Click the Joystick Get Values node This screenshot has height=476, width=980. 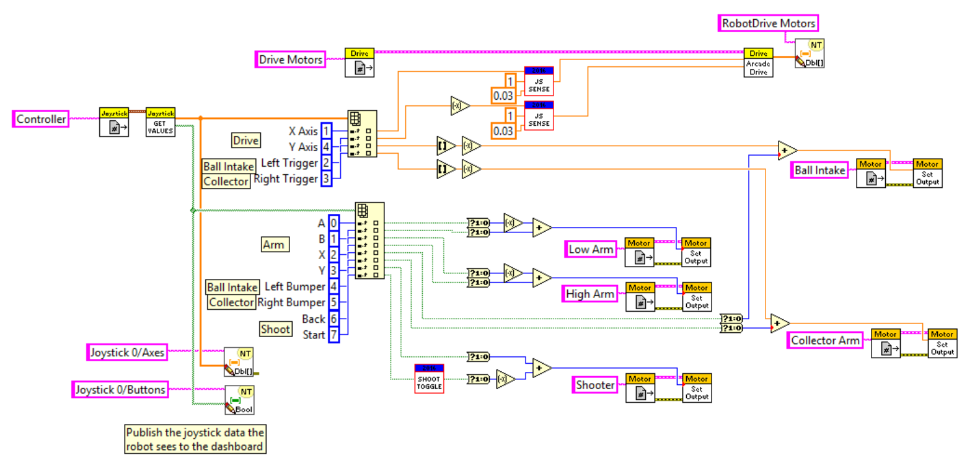tap(160, 122)
